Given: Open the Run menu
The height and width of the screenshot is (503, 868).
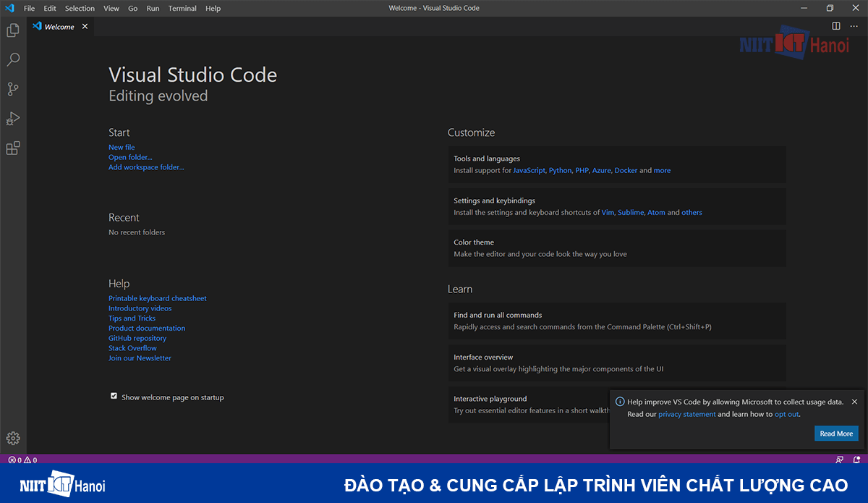Looking at the screenshot, I should pyautogui.click(x=153, y=8).
